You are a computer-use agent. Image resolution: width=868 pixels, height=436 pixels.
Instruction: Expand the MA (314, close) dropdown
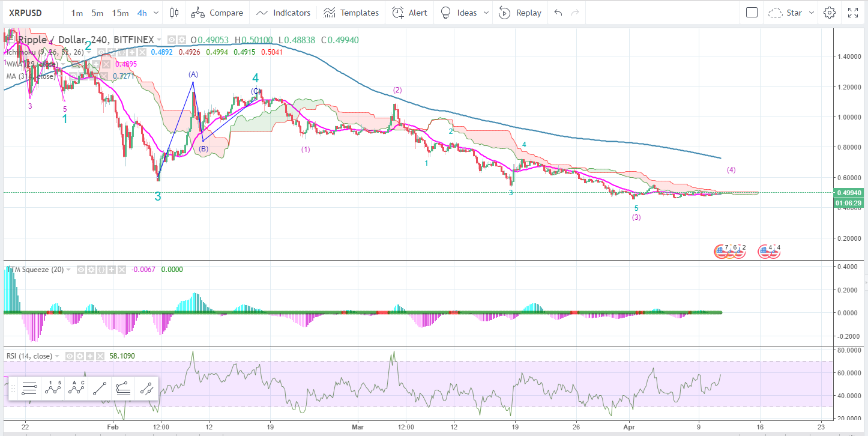pos(61,76)
